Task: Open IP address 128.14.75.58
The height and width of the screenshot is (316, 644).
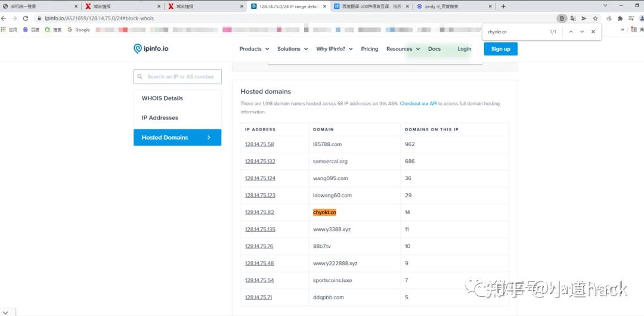Action: coord(259,144)
